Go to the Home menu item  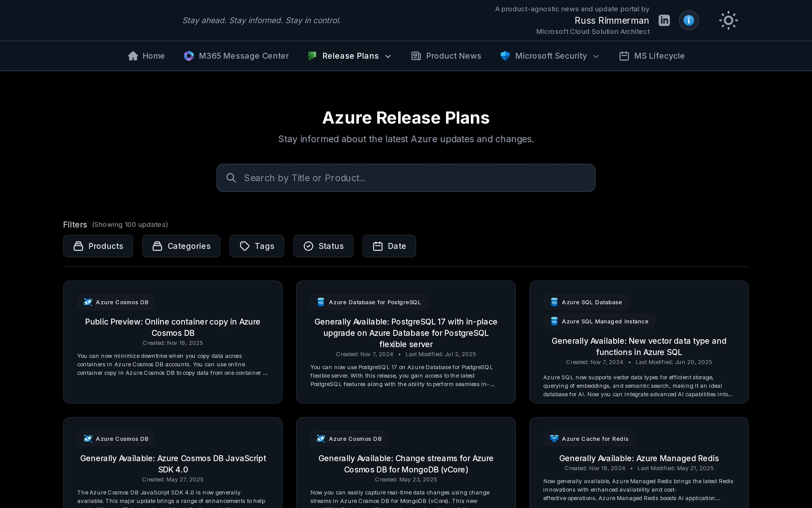click(x=146, y=56)
